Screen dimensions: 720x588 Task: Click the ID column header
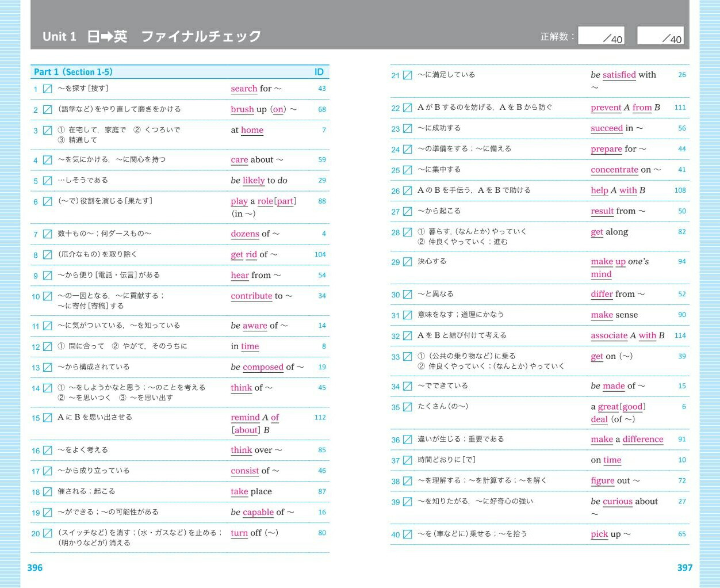tap(319, 72)
